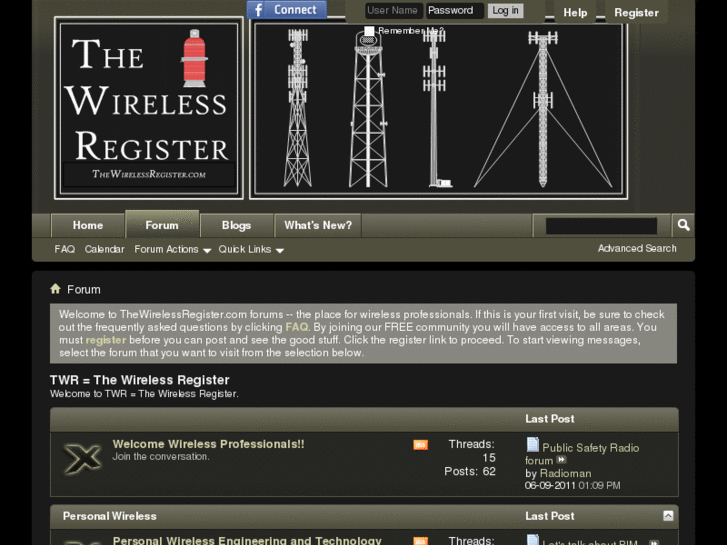
Task: Focus the User Name field
Action: point(392,10)
